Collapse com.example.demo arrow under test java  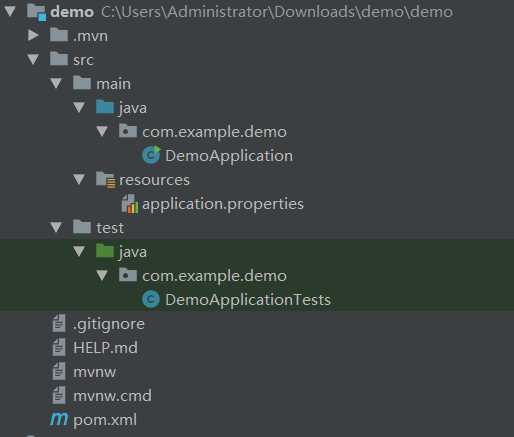[102, 275]
